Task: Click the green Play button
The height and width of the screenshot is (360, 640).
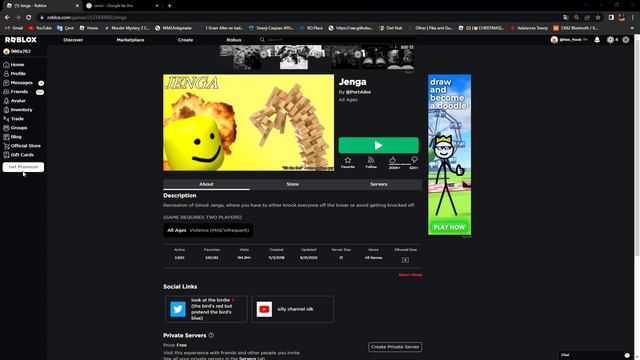Action: 378,145
